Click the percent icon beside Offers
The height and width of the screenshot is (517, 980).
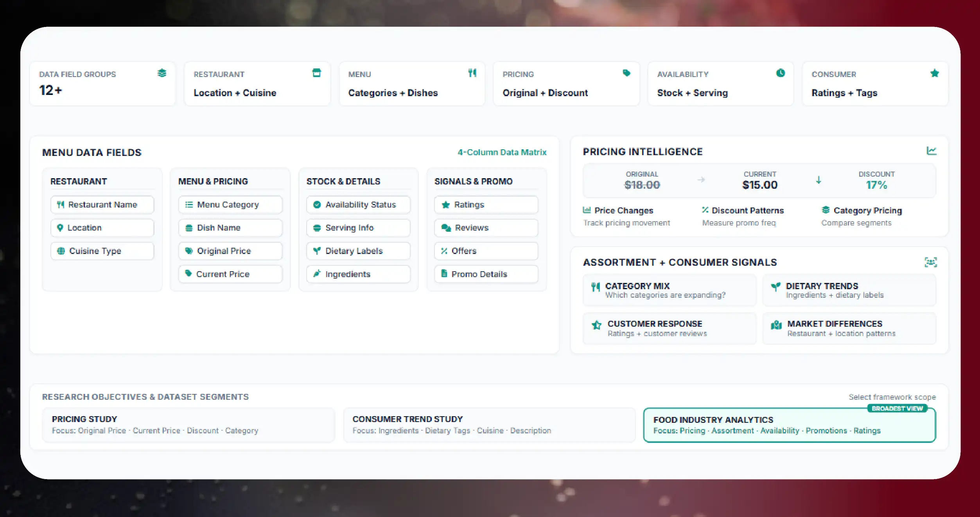coord(444,251)
